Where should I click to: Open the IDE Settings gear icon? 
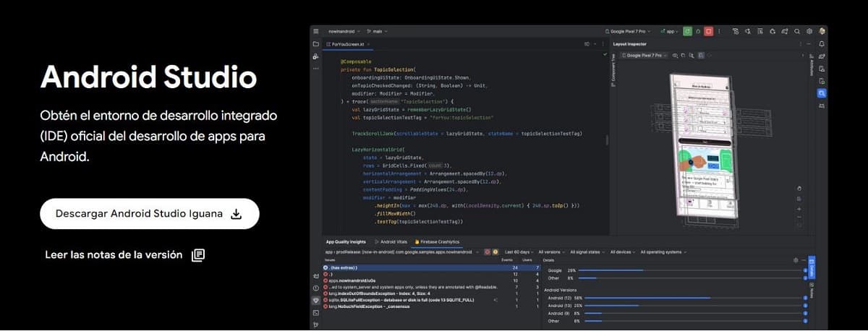pyautogui.click(x=809, y=32)
